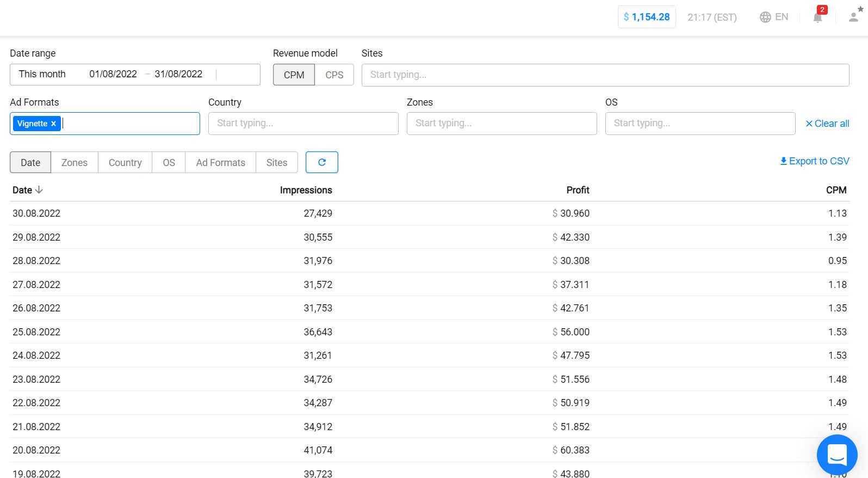Remove the Vignette filter tag
868x478 pixels.
53,124
